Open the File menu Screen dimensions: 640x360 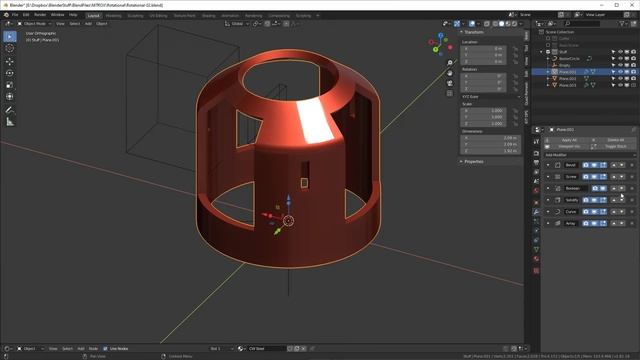pyautogui.click(x=15, y=15)
